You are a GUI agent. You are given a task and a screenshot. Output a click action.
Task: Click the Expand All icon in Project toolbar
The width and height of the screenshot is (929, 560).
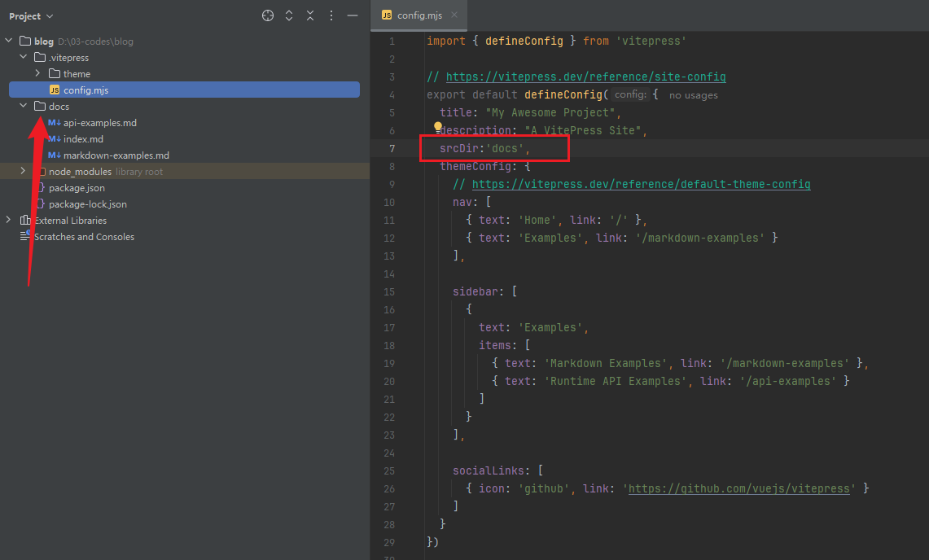(289, 16)
